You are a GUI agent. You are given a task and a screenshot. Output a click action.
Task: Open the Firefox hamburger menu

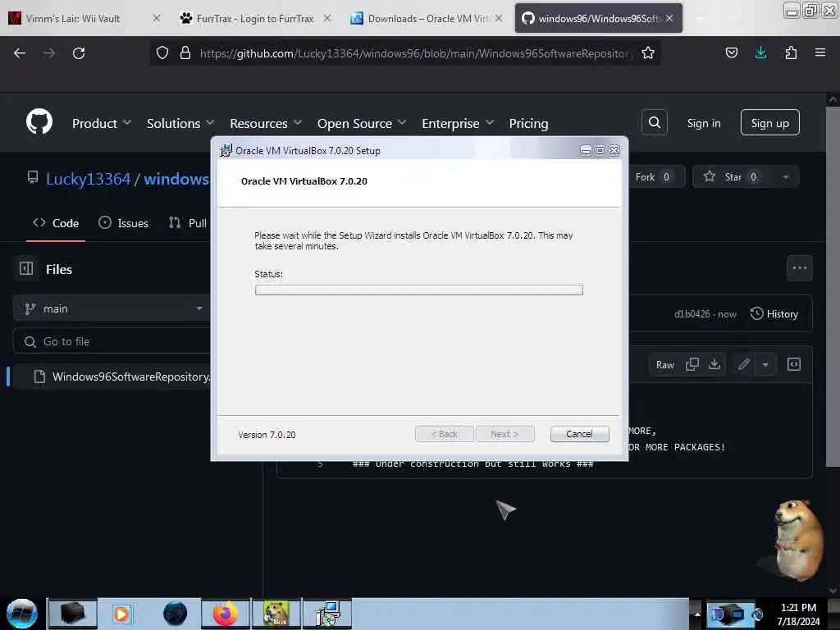click(x=819, y=52)
